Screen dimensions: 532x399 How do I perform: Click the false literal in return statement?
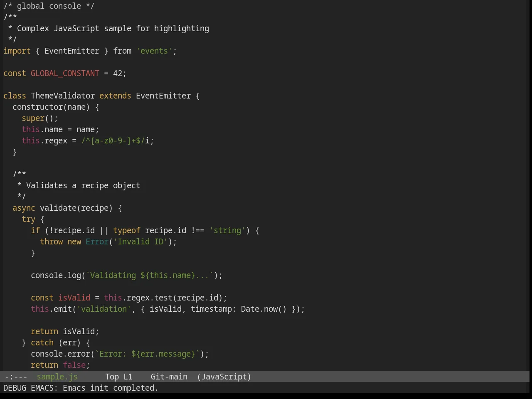tap(74, 365)
